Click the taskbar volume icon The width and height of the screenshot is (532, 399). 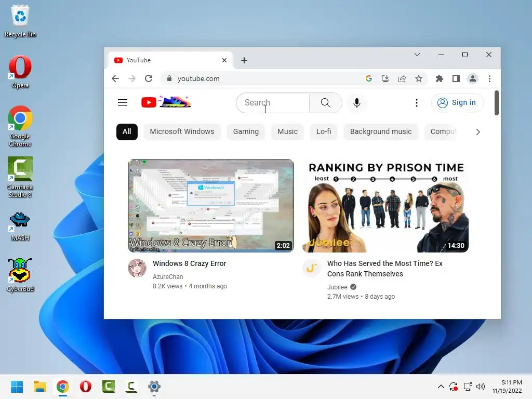[481, 387]
